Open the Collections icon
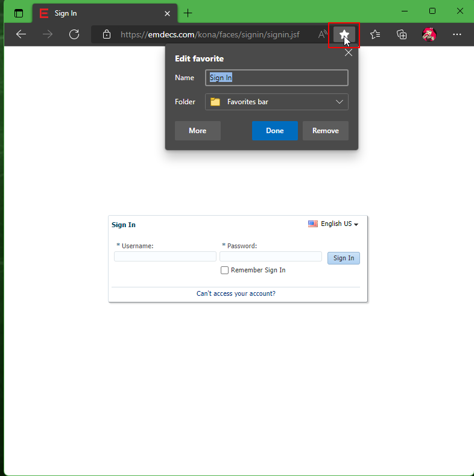This screenshot has width=474, height=476. tap(402, 34)
